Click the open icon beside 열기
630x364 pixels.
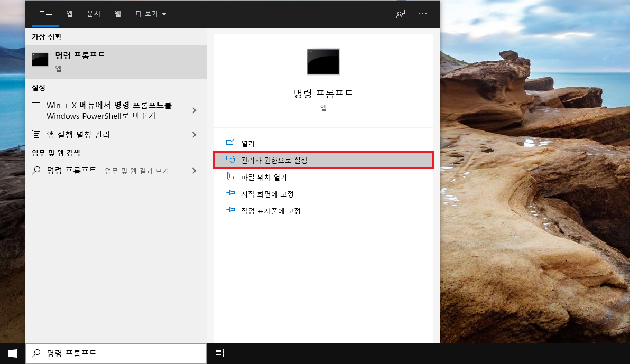tap(230, 142)
